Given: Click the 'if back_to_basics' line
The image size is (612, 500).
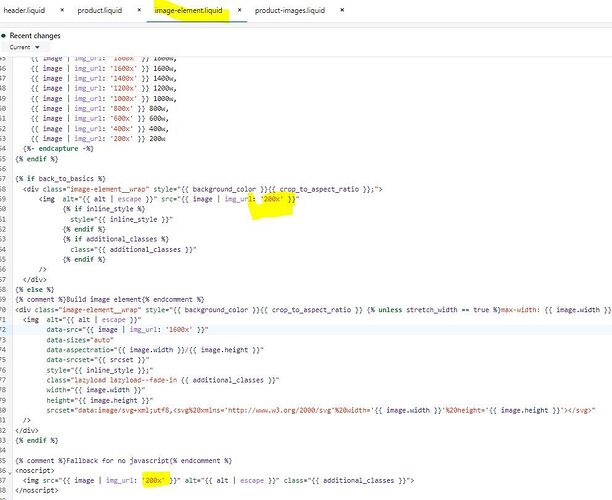Looking at the screenshot, I should tap(60, 179).
